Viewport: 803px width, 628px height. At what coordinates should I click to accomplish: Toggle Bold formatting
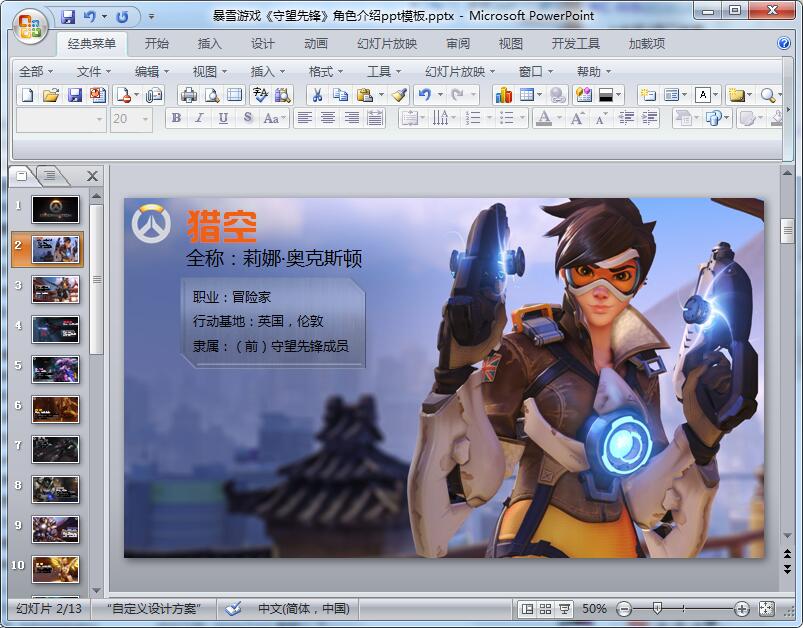coord(176,118)
